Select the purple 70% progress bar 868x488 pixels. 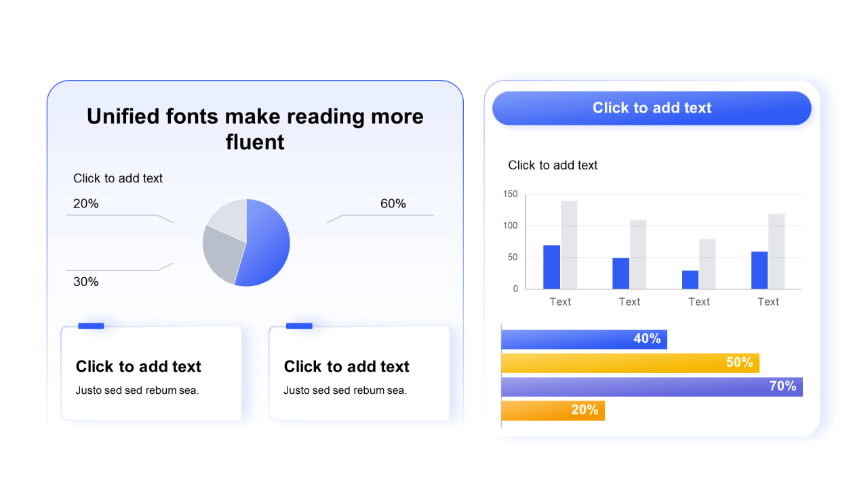point(652,387)
